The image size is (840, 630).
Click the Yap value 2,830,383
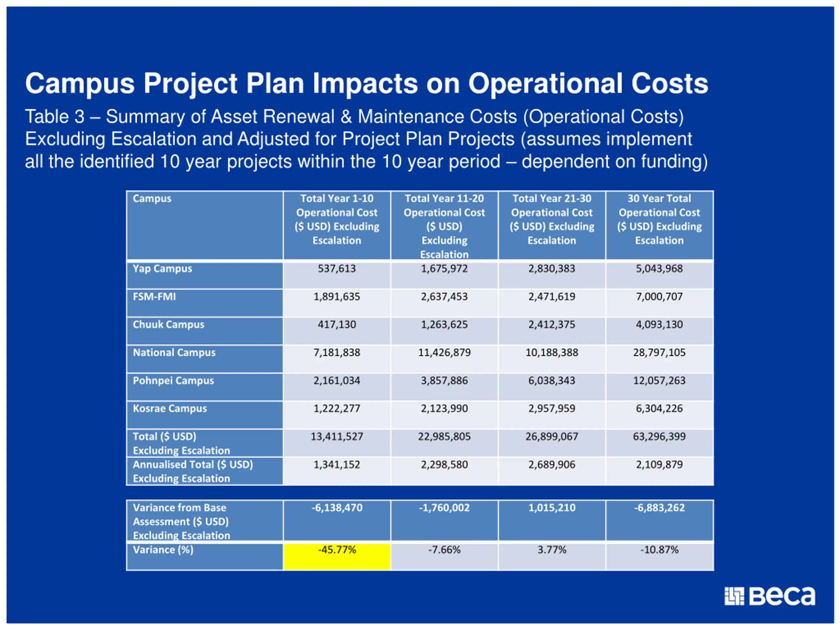pyautogui.click(x=552, y=268)
